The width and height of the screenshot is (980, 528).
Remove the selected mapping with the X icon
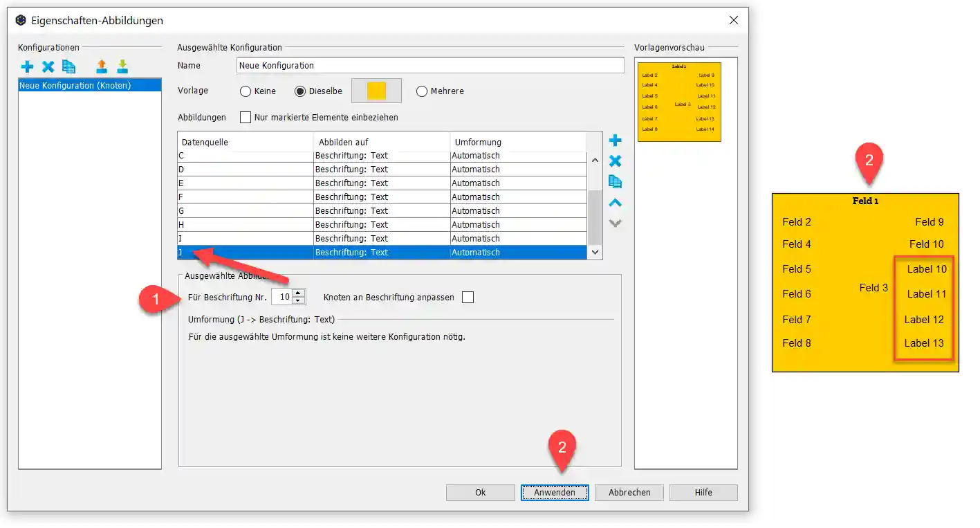[x=615, y=161]
